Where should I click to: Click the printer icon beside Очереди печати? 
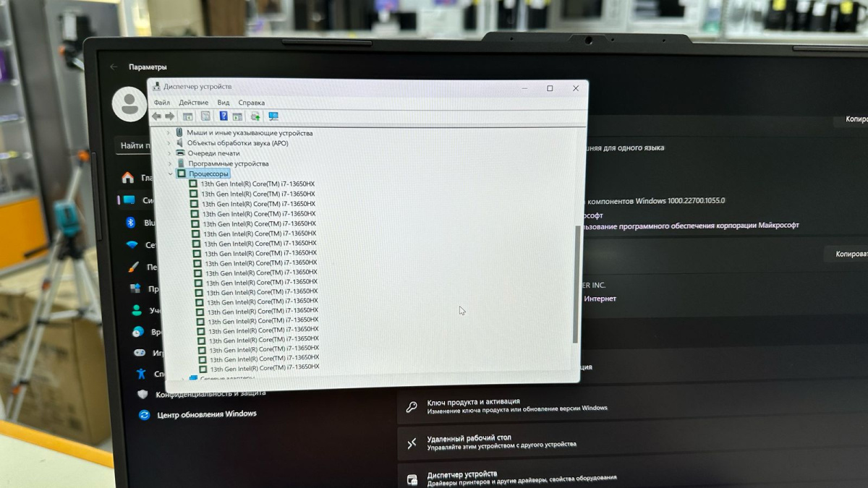(x=180, y=153)
